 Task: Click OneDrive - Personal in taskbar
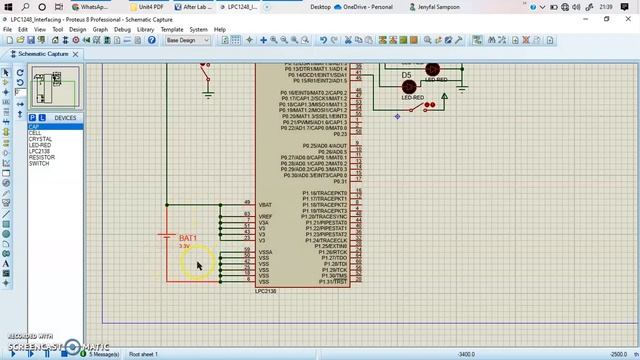coord(363,7)
